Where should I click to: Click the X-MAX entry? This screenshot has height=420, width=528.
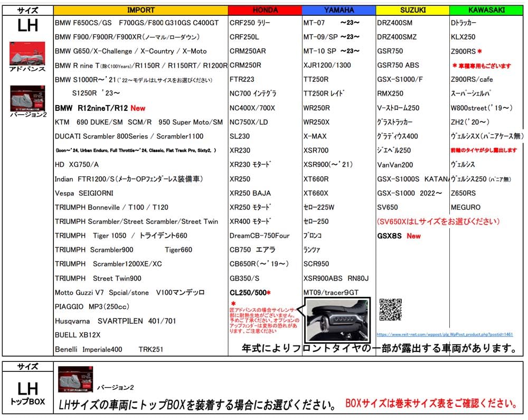pos(315,136)
